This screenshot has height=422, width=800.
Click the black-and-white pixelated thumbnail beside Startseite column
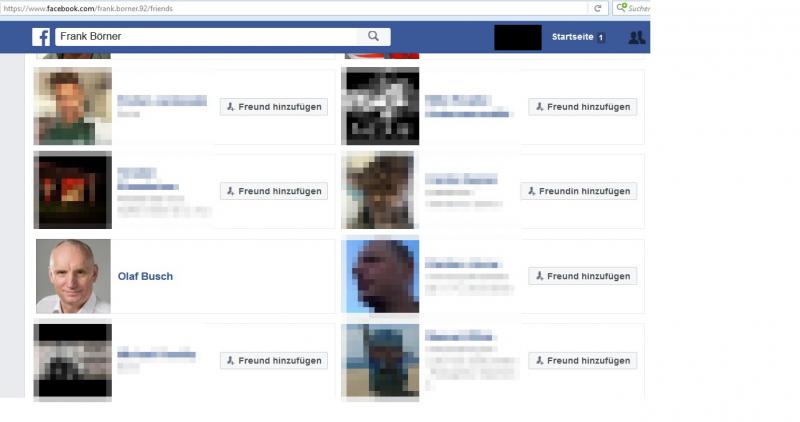click(380, 106)
